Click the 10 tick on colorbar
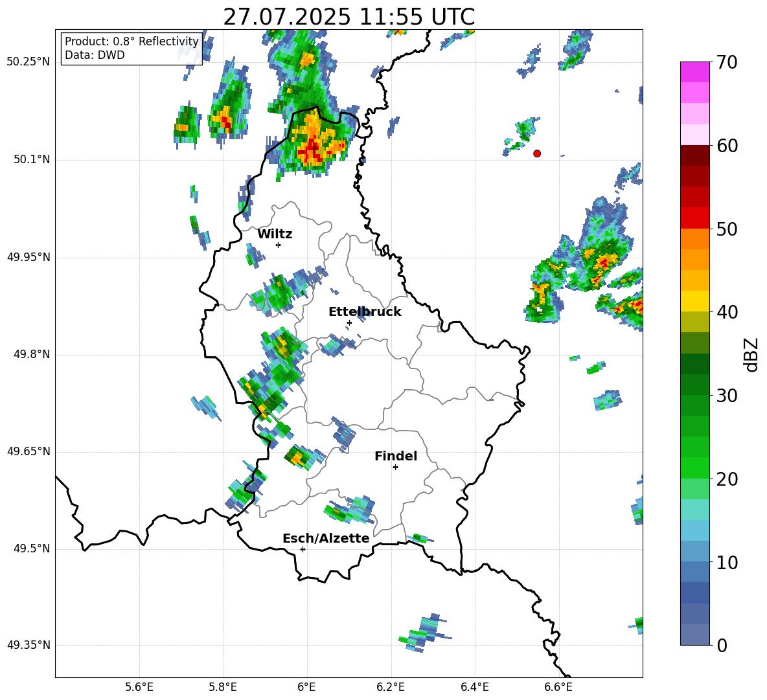 (x=727, y=563)
